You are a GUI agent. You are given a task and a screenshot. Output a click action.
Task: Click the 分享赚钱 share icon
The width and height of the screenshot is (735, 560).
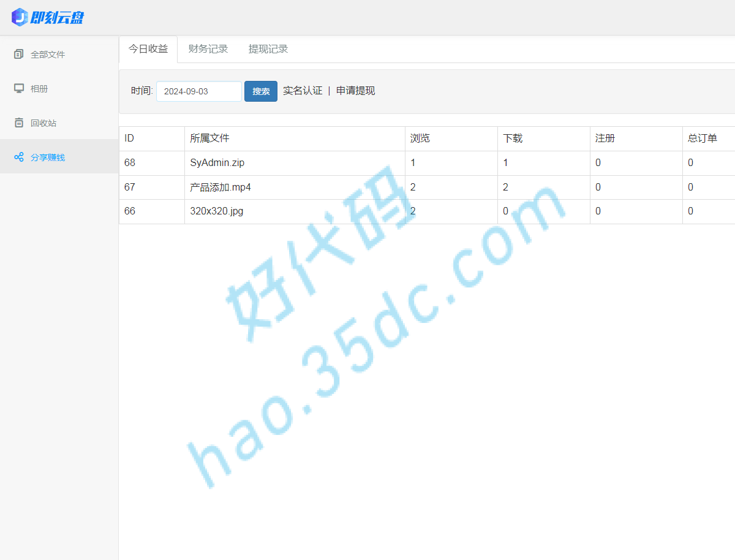coord(19,157)
